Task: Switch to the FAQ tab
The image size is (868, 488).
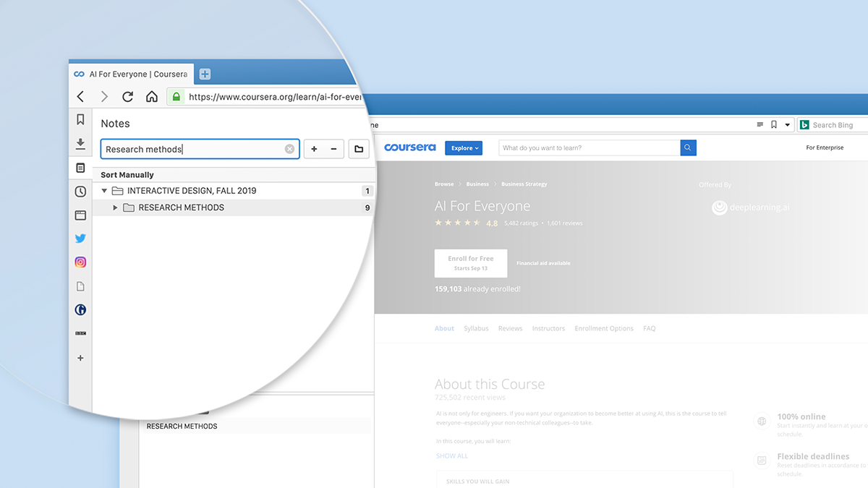Action: point(650,328)
